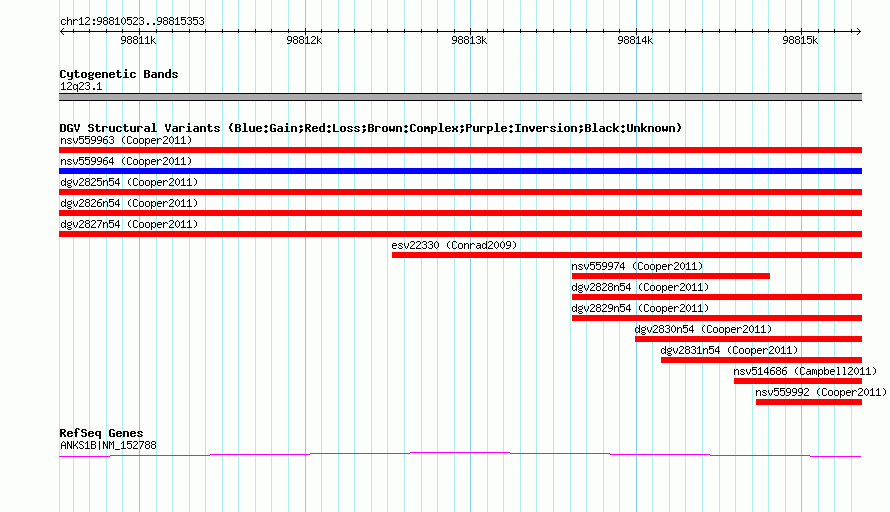890x512 pixels.
Task: Click the DGV Structural Variants track title
Action: click(371, 128)
